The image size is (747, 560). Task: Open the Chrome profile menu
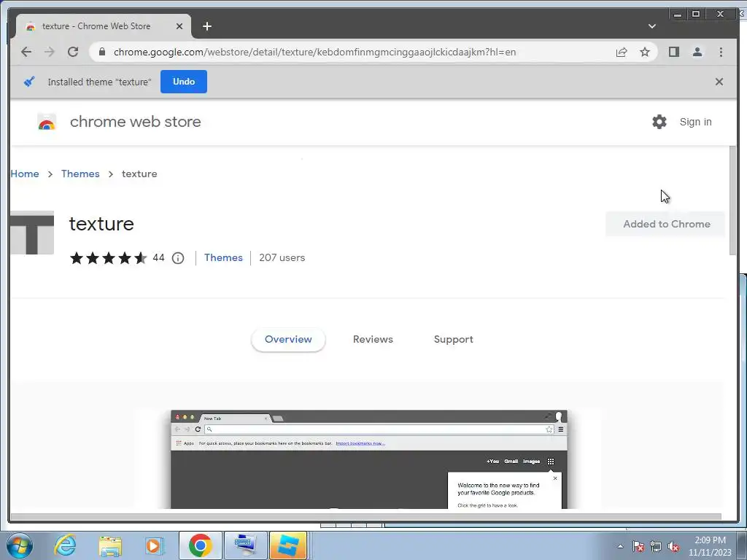(697, 52)
